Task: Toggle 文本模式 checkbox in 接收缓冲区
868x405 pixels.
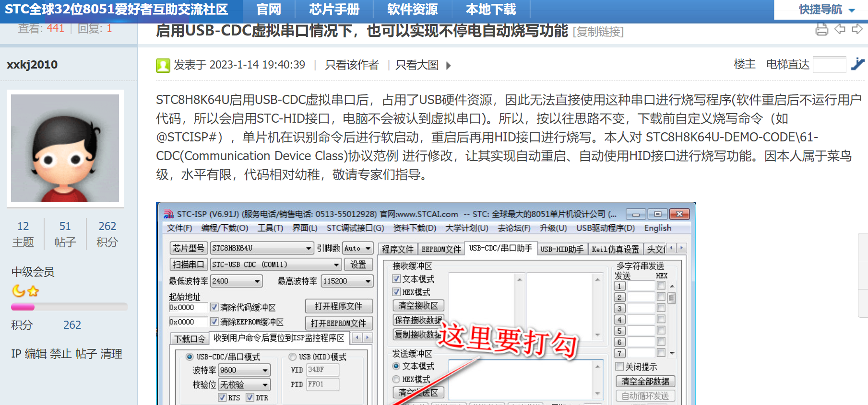Action: click(x=396, y=279)
